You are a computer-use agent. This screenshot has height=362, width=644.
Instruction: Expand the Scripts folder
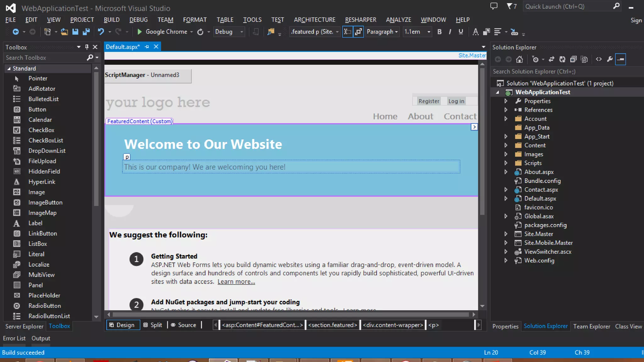tap(506, 163)
